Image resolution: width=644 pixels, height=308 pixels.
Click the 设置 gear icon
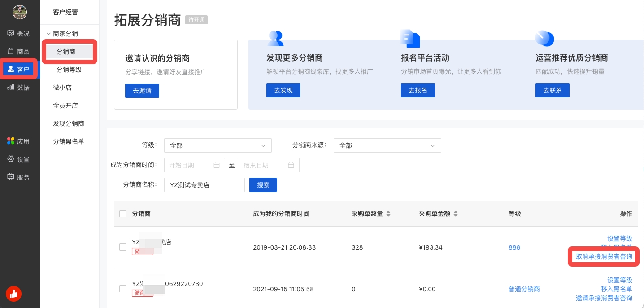[x=11, y=159]
